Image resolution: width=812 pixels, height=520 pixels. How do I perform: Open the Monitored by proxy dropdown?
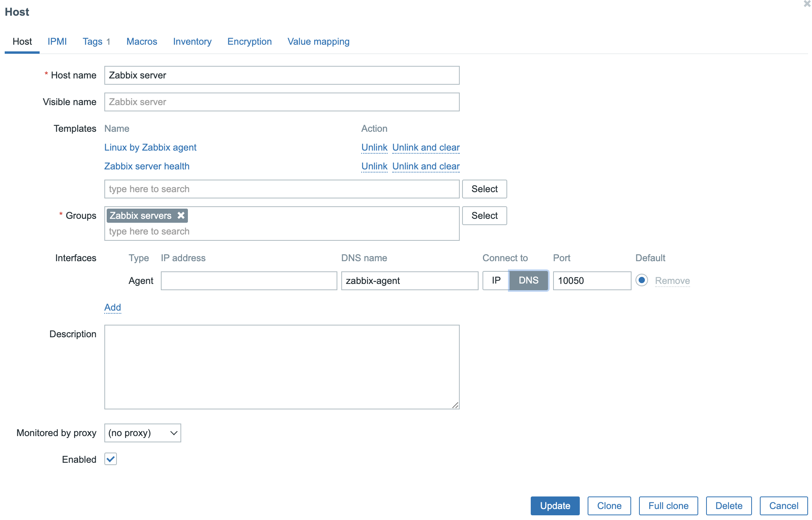[x=142, y=433]
